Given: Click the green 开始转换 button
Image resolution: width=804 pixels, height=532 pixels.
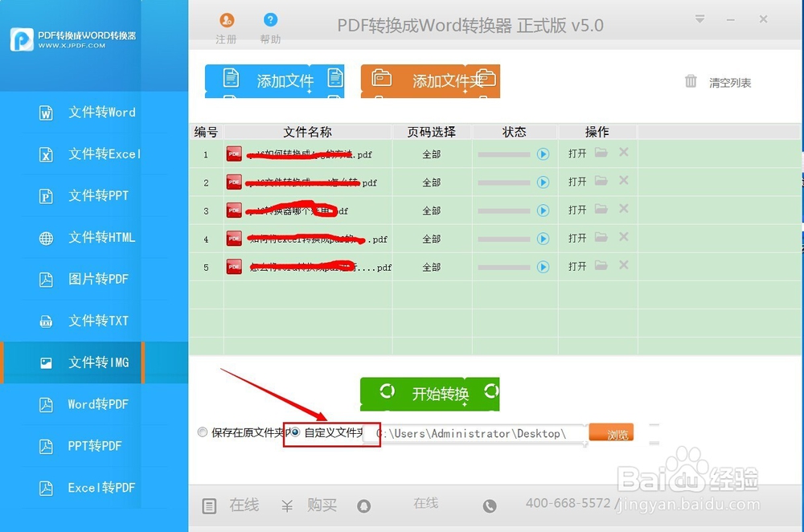Looking at the screenshot, I should coord(429,394).
